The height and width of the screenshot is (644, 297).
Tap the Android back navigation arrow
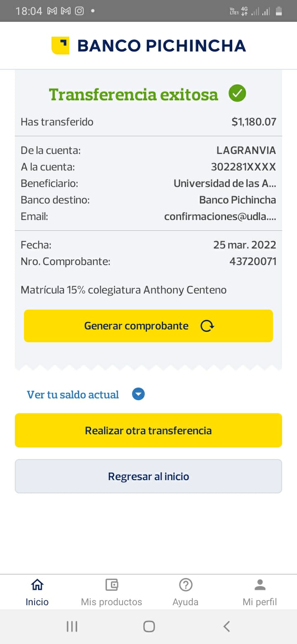point(226,626)
